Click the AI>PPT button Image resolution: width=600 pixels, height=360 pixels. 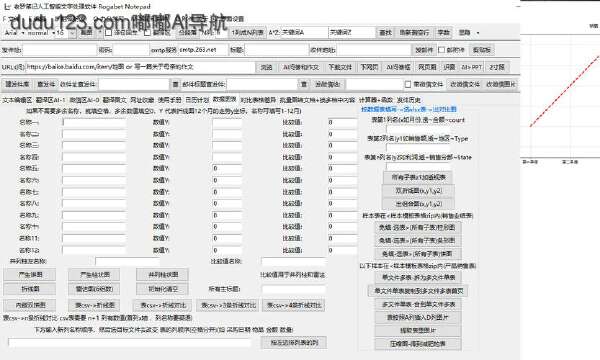471,67
